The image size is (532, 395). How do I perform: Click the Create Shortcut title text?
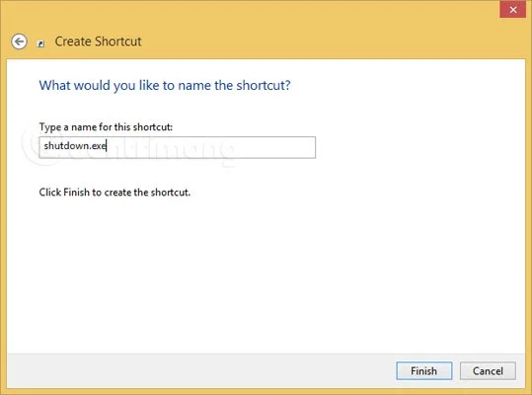pyautogui.click(x=98, y=41)
